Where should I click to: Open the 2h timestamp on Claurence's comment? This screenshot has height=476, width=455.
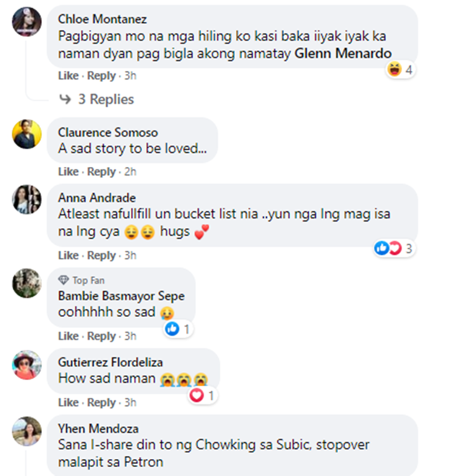(130, 172)
